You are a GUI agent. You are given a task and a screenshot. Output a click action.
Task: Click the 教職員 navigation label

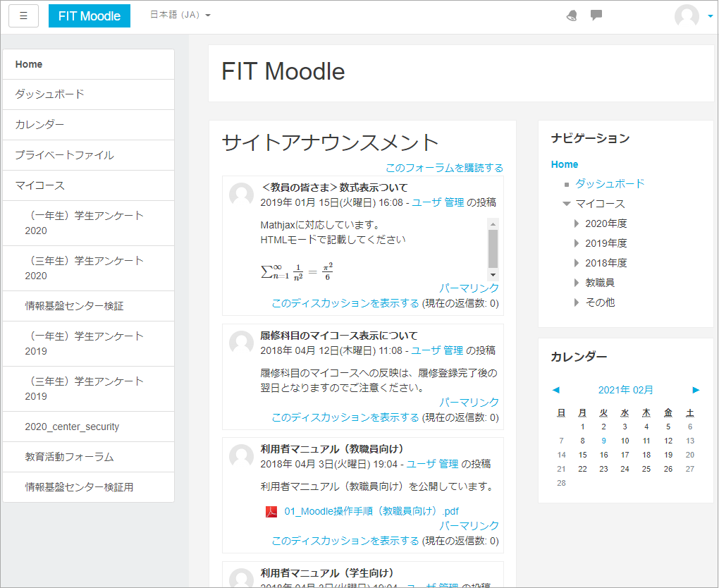coord(600,283)
